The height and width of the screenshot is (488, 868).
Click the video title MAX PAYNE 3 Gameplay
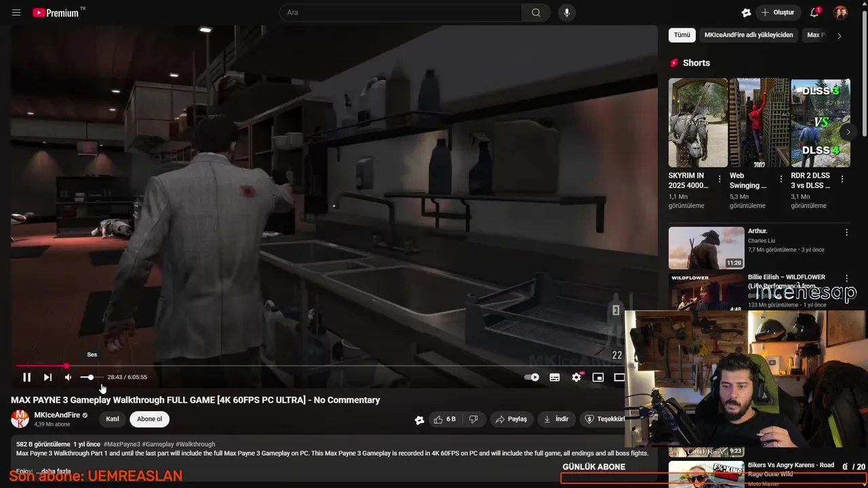[195, 400]
